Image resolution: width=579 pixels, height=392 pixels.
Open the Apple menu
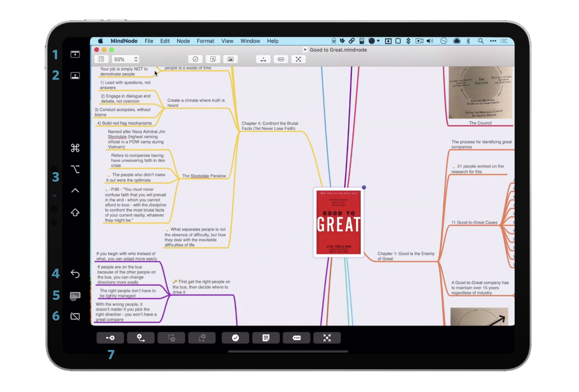tap(101, 41)
